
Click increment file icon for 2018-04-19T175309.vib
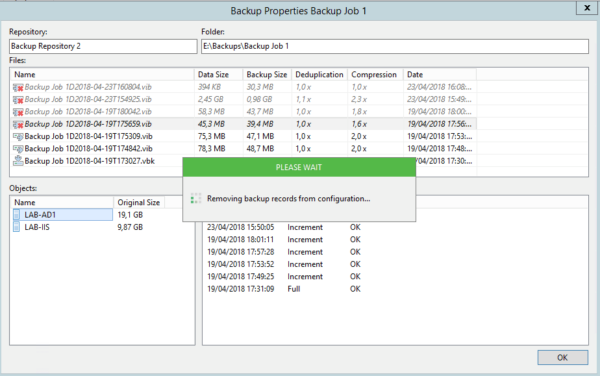18,137
